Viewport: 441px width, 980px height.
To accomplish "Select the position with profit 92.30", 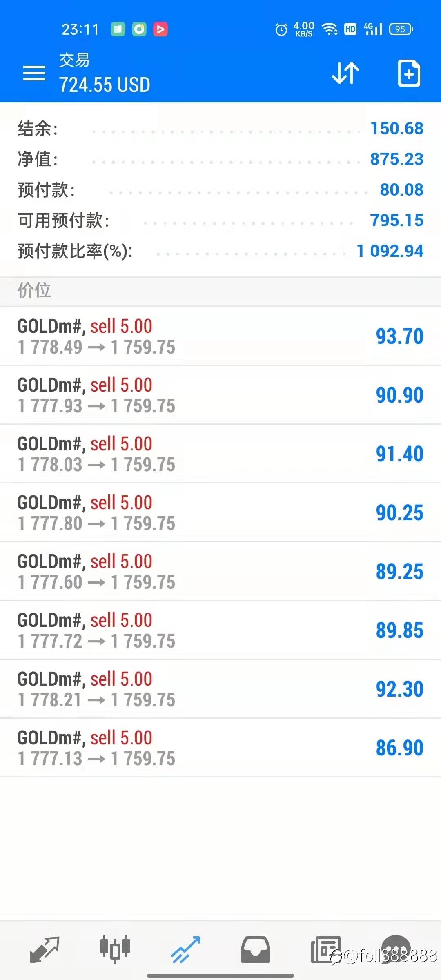I will click(220, 689).
